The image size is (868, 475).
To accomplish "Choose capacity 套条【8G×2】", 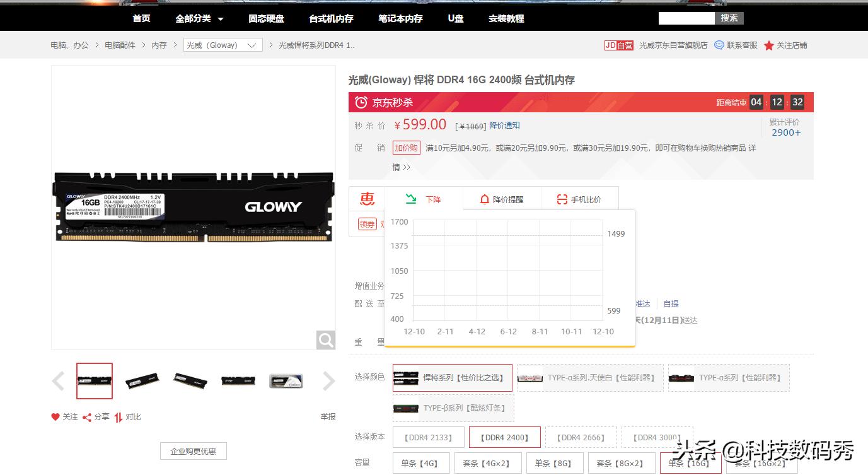I will tap(622, 463).
